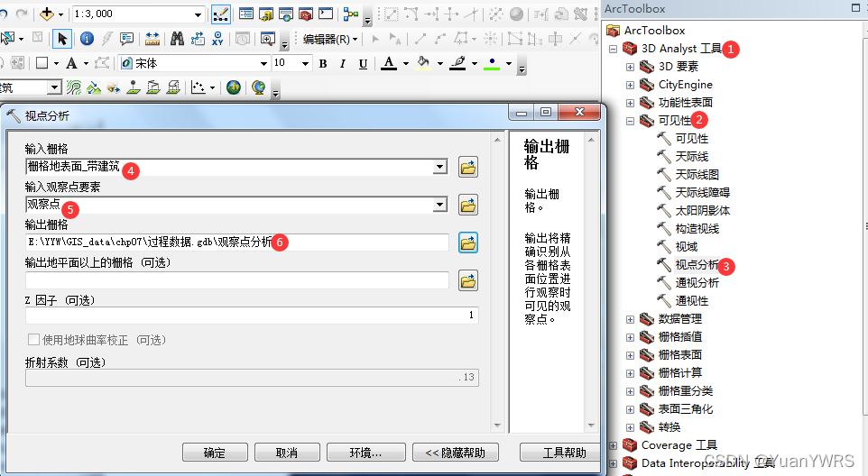868x476 pixels.
Task: Toggle bold text formatting
Action: click(x=323, y=64)
